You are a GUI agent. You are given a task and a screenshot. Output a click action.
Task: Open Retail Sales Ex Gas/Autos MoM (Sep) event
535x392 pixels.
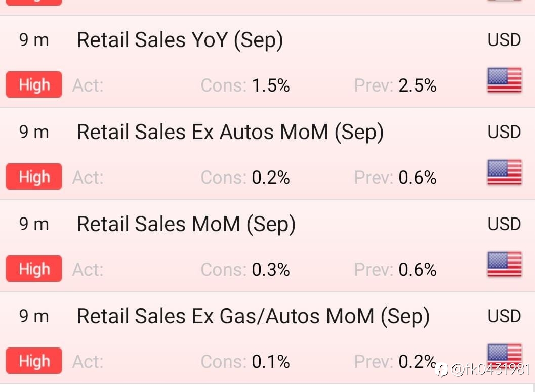tap(253, 316)
